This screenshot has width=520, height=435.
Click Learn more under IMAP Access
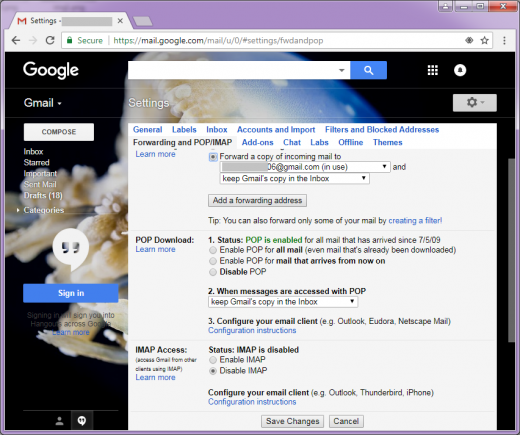pos(155,377)
